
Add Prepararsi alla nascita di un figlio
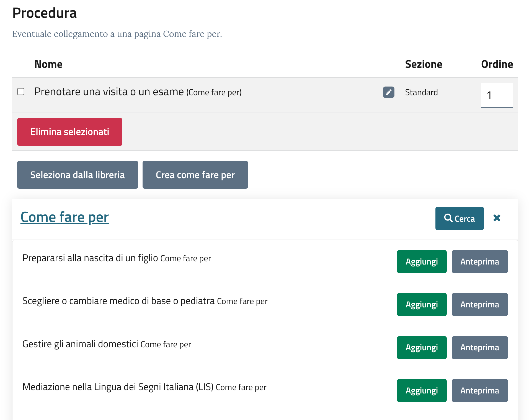421,262
